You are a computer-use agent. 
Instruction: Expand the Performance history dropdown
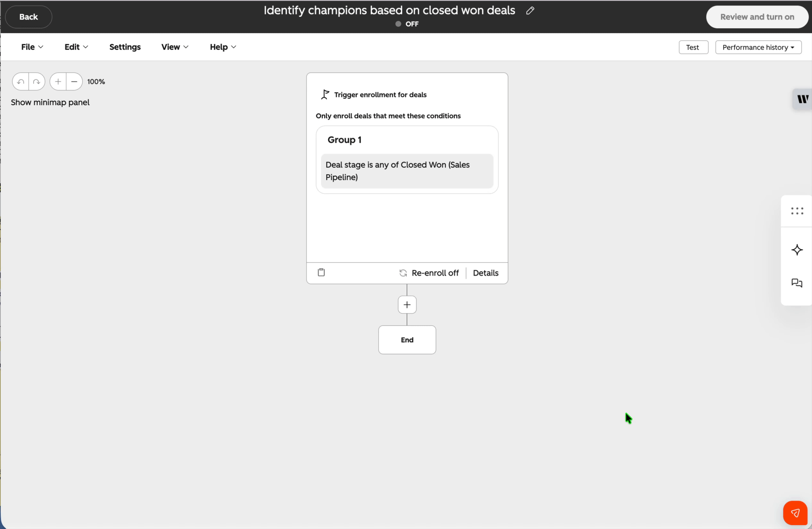click(x=758, y=47)
